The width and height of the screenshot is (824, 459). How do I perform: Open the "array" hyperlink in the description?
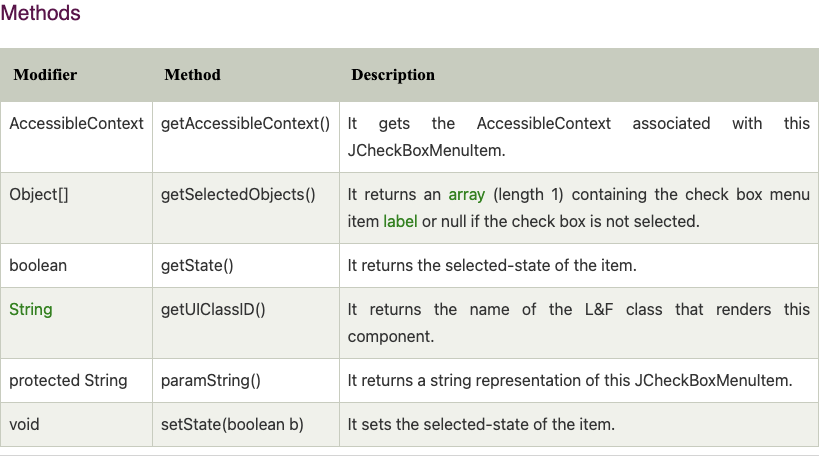coord(466,195)
